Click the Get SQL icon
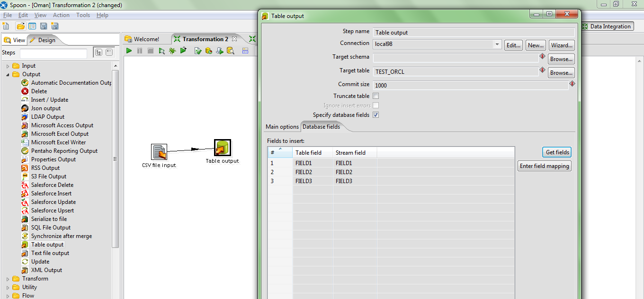Image resolution: width=644 pixels, height=299 pixels. [x=220, y=51]
